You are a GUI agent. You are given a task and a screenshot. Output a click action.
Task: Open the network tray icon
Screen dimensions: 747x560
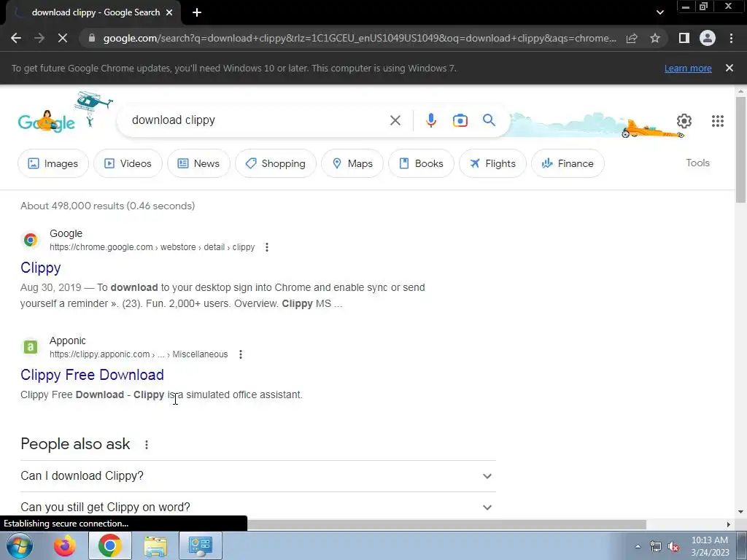pos(656,547)
